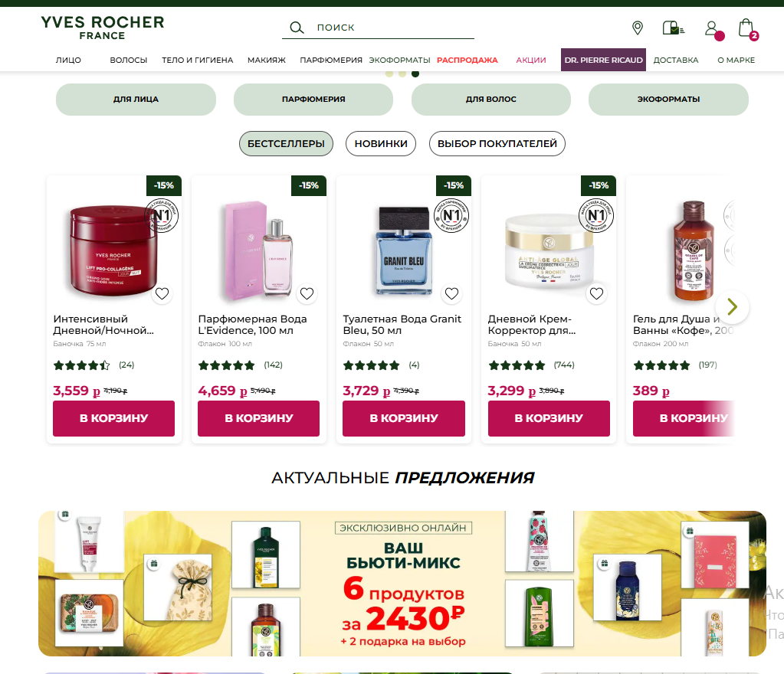Image resolution: width=784 pixels, height=674 pixels.
Task: Open the store locator pin icon
Action: pyautogui.click(x=637, y=28)
